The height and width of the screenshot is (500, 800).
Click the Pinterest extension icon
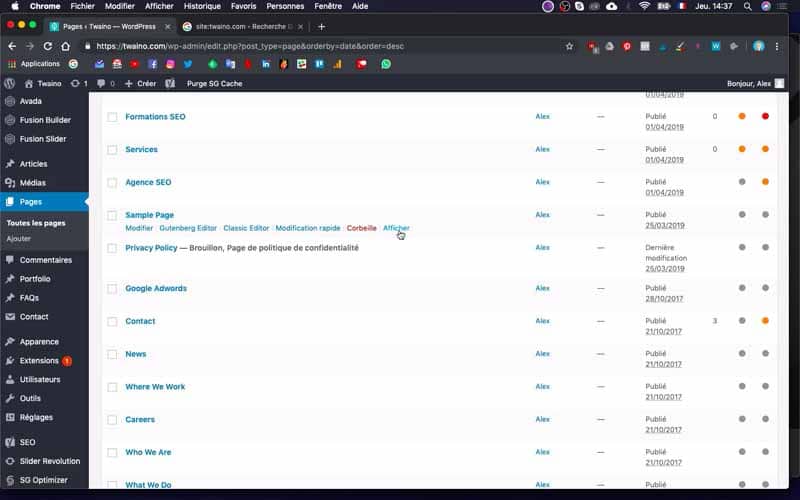pos(627,46)
